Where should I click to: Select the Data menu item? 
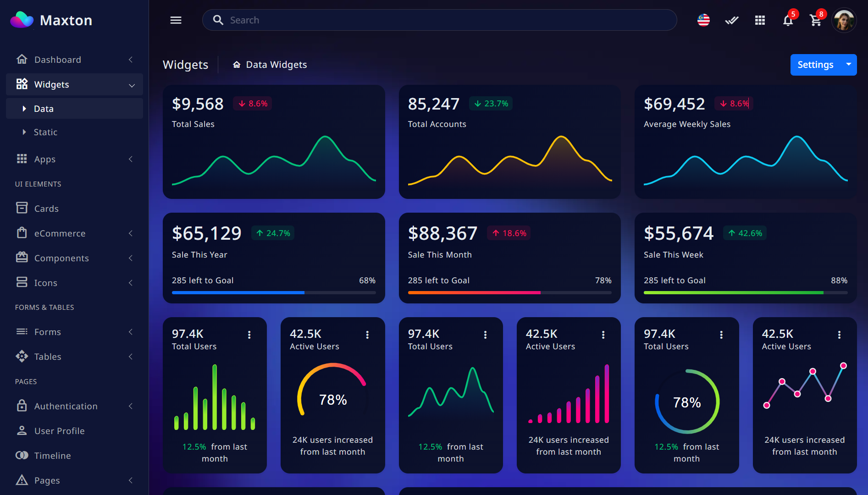click(44, 109)
